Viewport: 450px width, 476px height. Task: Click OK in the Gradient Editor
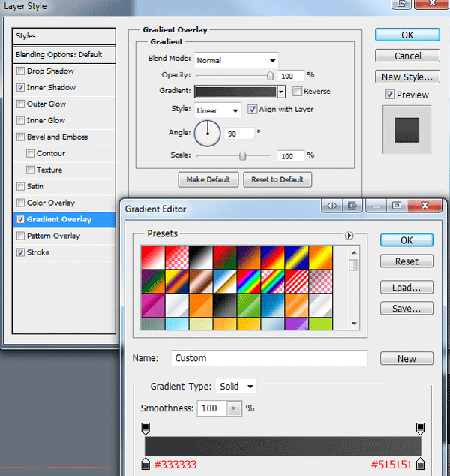point(406,240)
